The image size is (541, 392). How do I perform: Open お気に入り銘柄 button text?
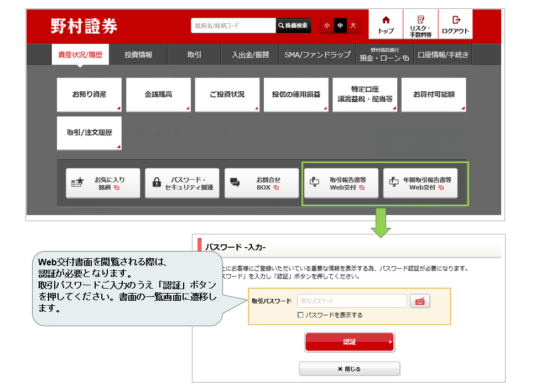click(x=109, y=184)
